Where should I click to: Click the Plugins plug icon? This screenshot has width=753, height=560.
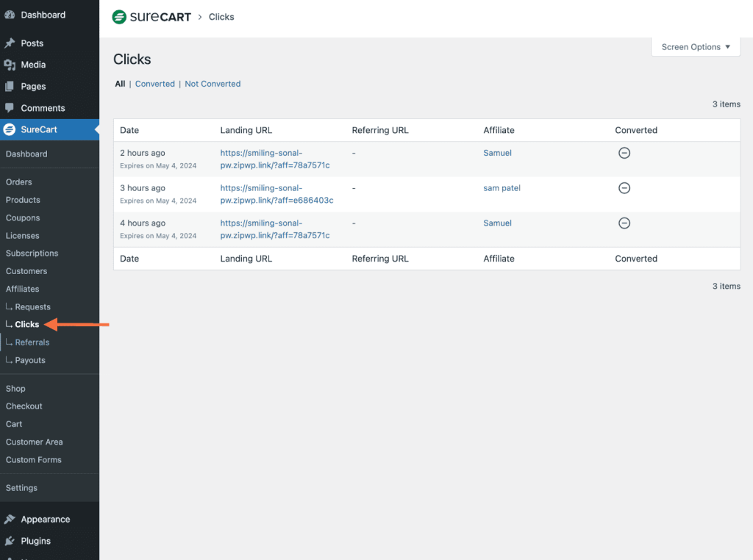tap(10, 541)
